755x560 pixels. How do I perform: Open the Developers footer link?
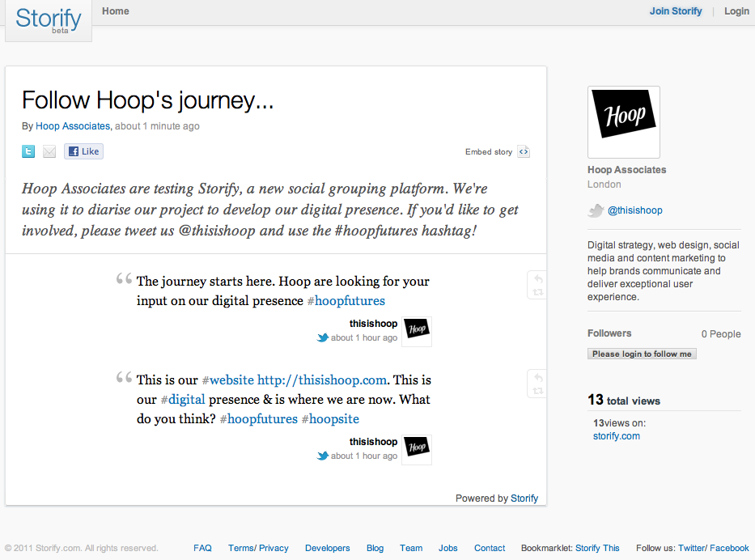328,548
